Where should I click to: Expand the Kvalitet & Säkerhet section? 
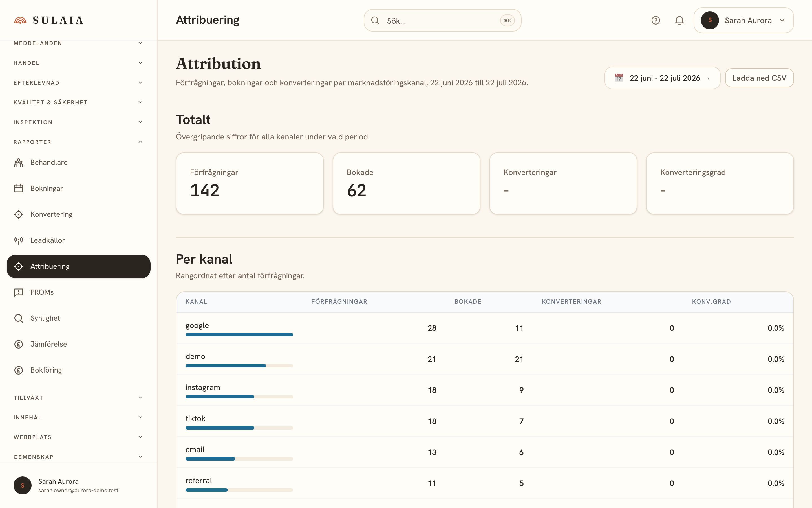click(78, 102)
